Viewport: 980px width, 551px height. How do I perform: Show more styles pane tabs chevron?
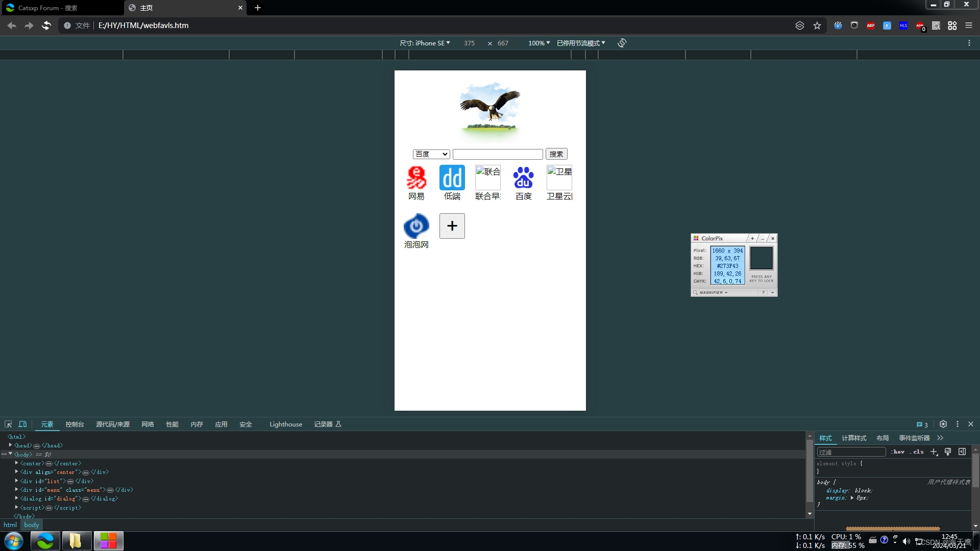click(940, 438)
